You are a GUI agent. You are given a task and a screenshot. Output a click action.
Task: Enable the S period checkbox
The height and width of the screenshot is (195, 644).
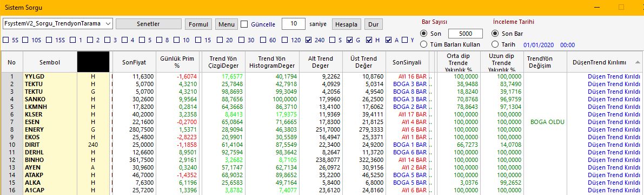pyautogui.click(x=331, y=40)
